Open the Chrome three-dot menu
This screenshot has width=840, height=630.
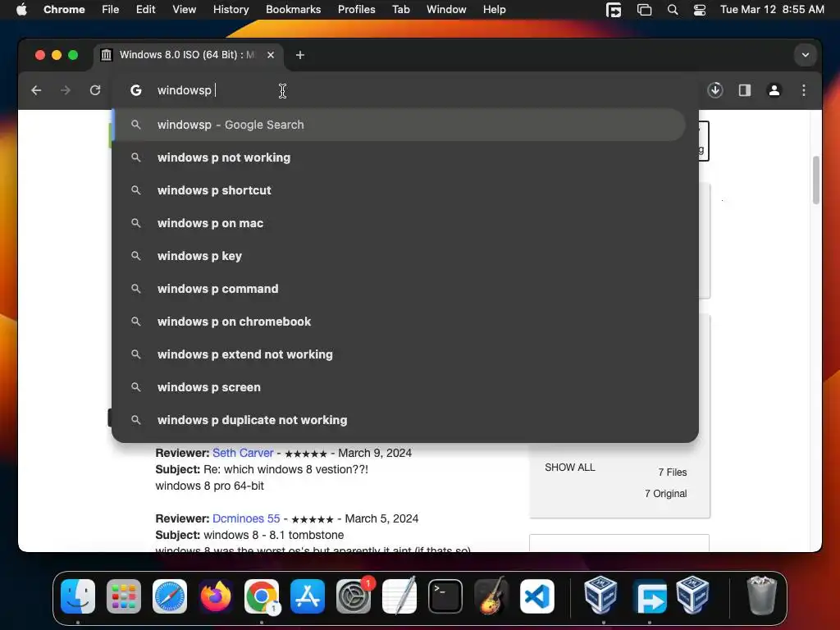804,90
